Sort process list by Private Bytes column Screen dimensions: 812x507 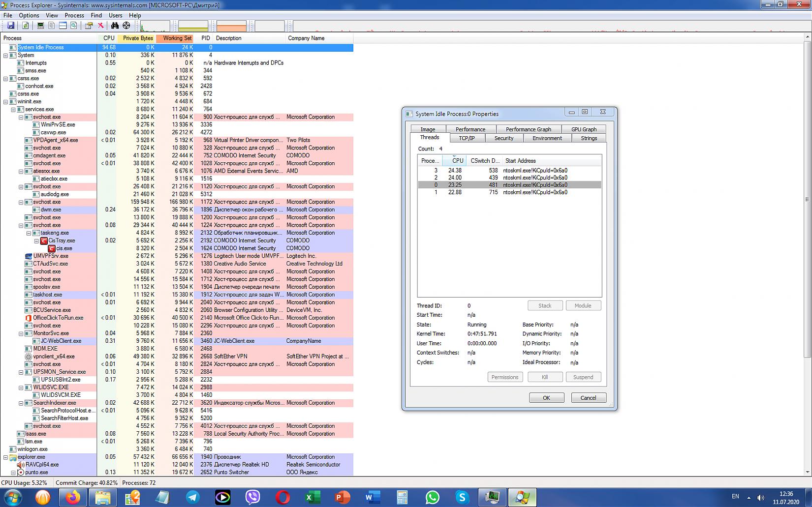tap(137, 38)
